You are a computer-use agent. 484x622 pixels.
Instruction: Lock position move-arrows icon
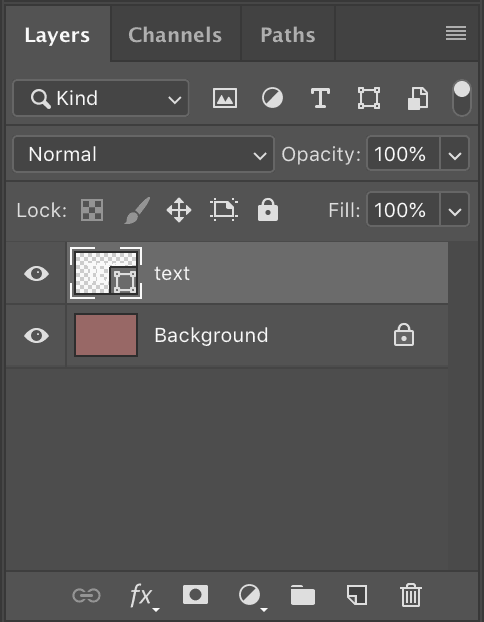tap(179, 210)
